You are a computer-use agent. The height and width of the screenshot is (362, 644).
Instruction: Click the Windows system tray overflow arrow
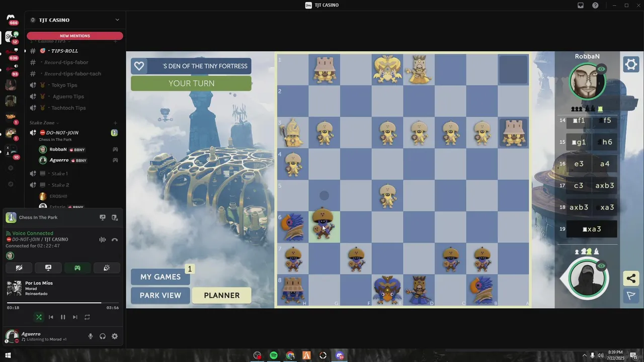click(x=584, y=355)
